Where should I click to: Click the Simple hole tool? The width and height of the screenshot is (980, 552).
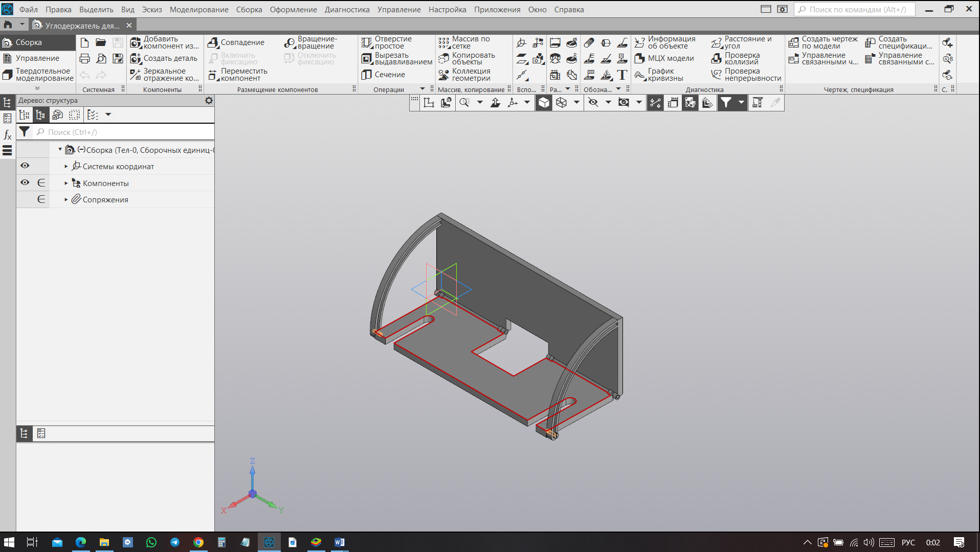coord(367,42)
